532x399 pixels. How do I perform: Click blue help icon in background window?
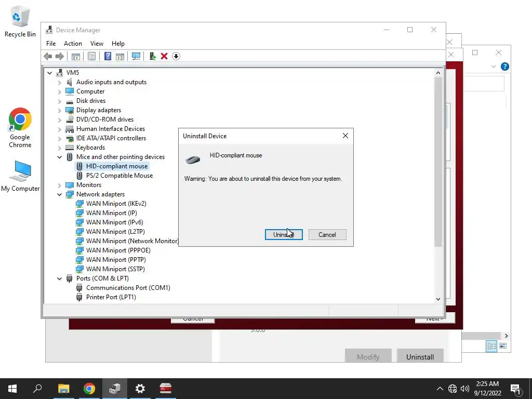click(505, 66)
